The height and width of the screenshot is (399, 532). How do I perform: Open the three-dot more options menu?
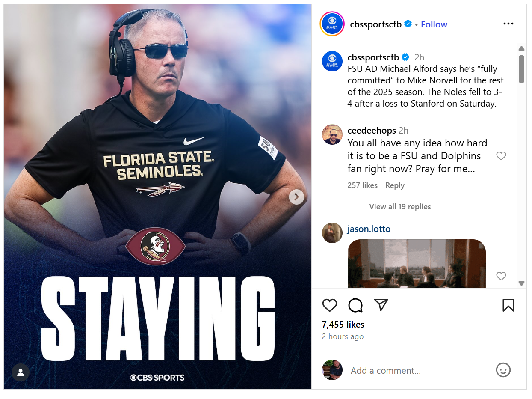tap(508, 24)
